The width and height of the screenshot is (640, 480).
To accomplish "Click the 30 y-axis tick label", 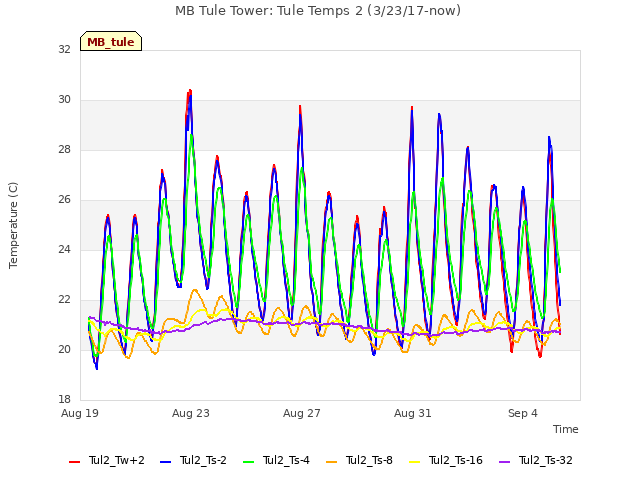I will pyautogui.click(x=64, y=100).
